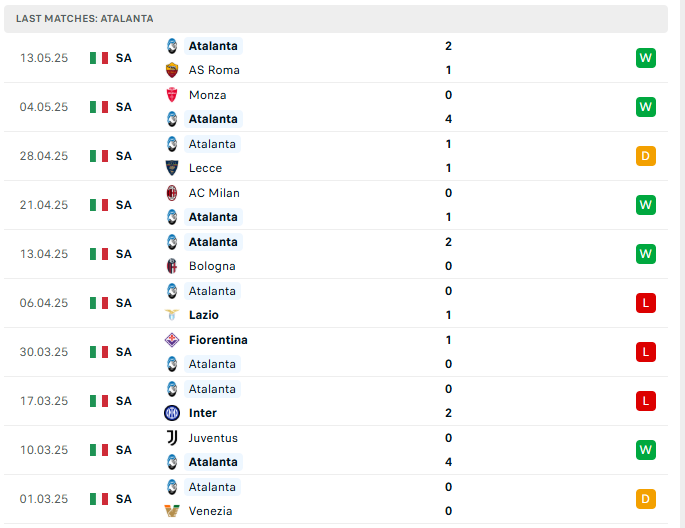Open the Inter team link

[x=203, y=413]
